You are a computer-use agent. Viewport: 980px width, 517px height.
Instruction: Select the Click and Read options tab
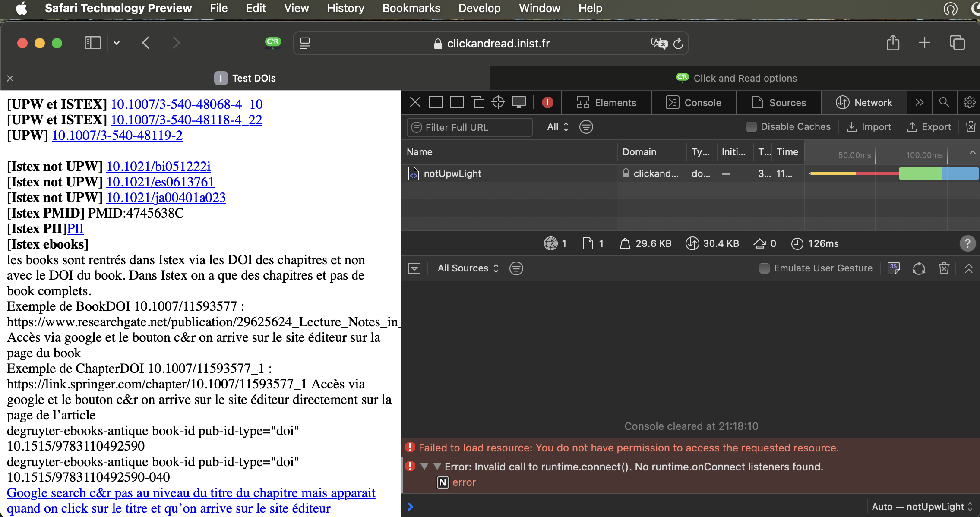tap(735, 78)
